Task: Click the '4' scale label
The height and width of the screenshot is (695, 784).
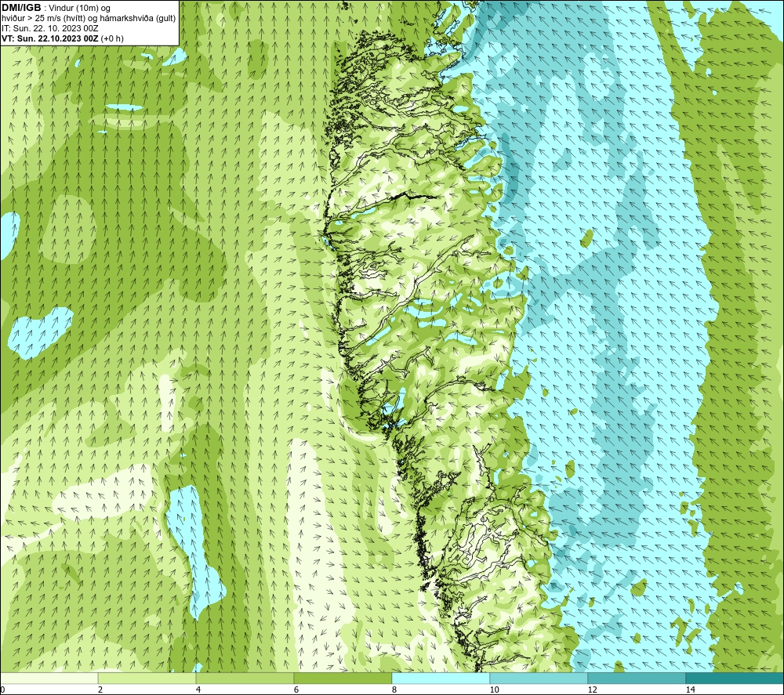Action: [x=198, y=690]
